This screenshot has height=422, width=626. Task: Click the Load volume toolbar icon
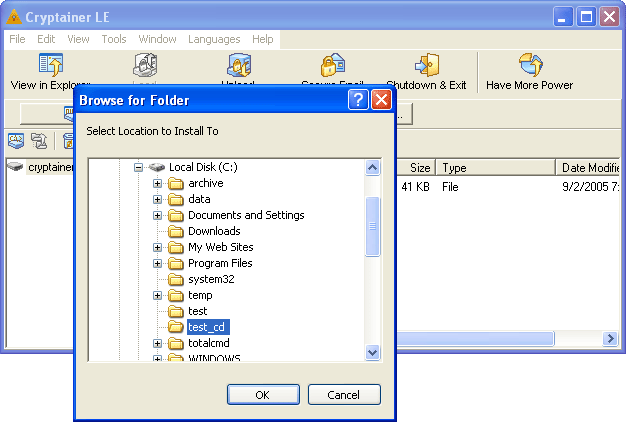pyautogui.click(x=145, y=64)
